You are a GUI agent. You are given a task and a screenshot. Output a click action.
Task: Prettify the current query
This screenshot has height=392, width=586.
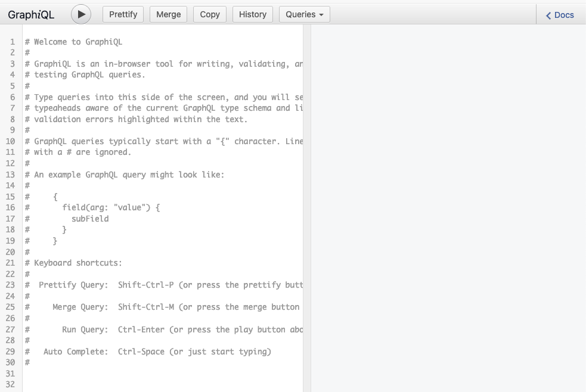(x=123, y=14)
